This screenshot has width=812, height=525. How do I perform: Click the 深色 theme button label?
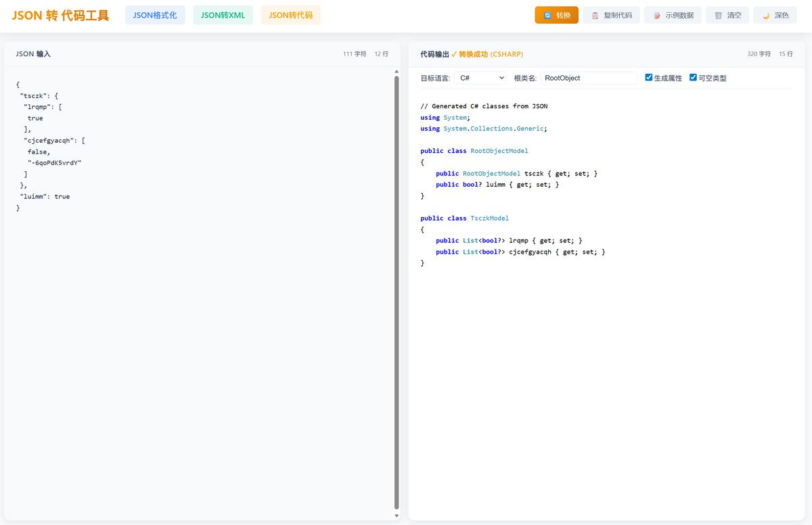(x=782, y=16)
